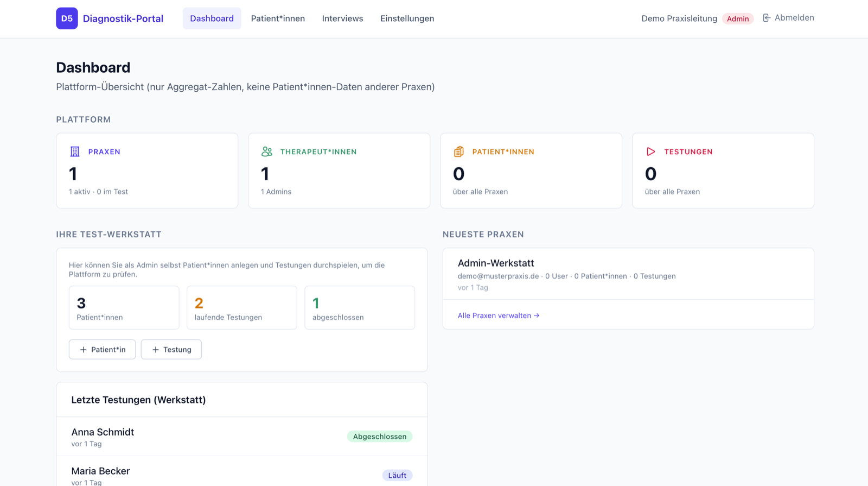Click the Praxen building icon
The height and width of the screenshot is (486, 868).
coord(75,152)
